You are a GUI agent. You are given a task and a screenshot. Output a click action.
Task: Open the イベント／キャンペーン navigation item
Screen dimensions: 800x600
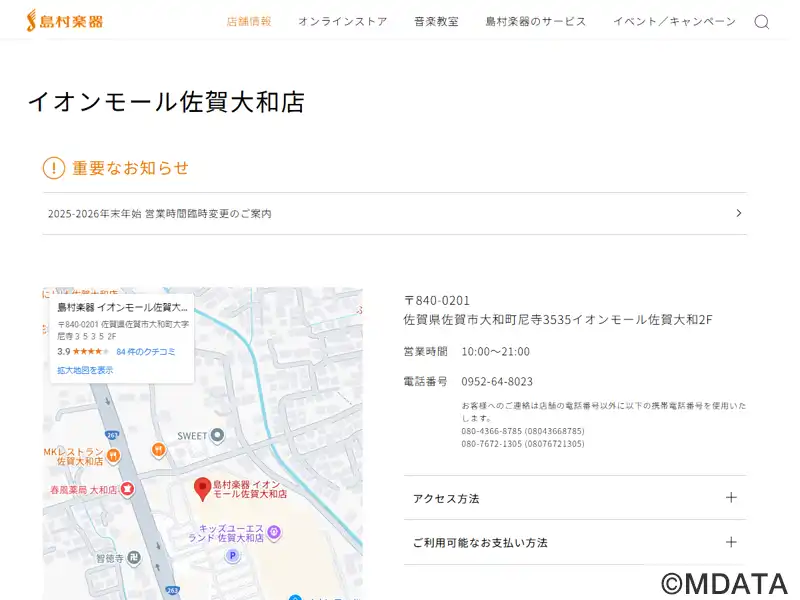(674, 22)
